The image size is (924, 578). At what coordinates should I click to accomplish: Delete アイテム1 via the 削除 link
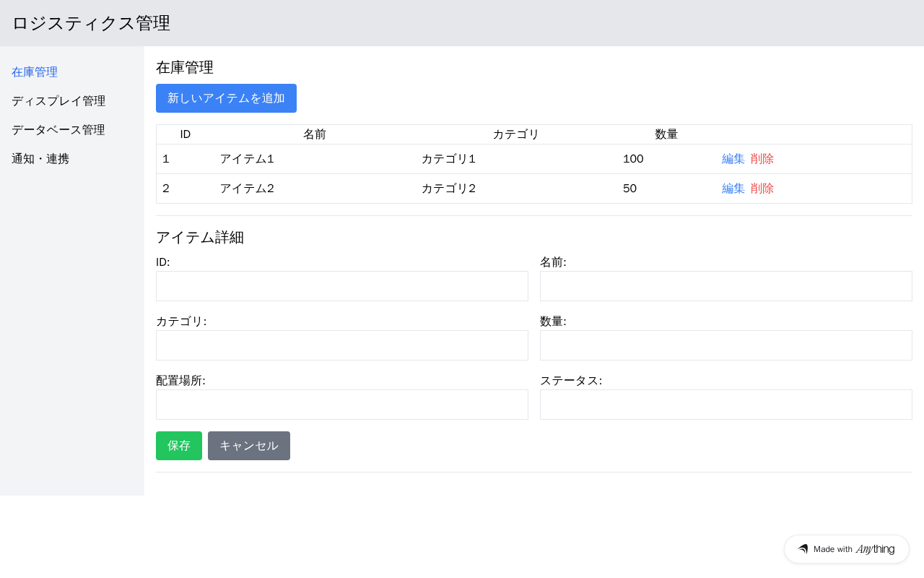pos(762,159)
